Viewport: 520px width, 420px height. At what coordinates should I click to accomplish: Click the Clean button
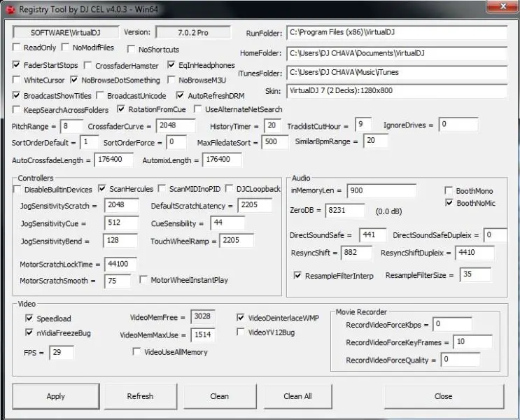(220, 396)
